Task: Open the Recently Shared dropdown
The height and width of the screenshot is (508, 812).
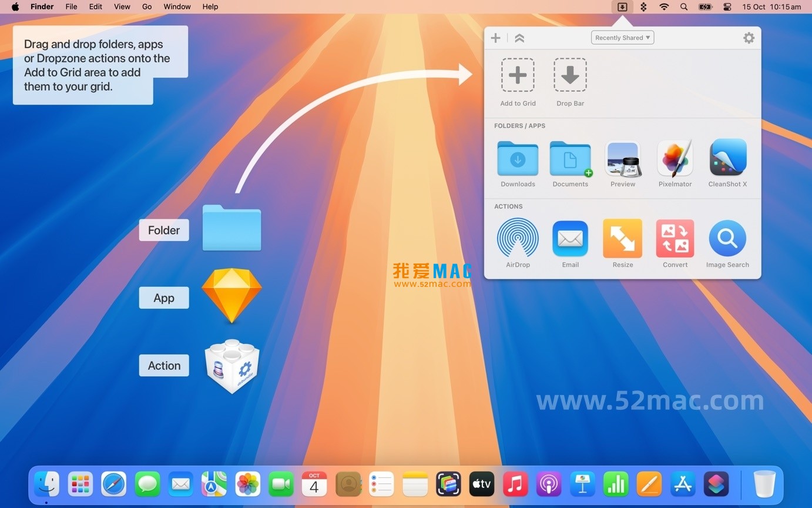Action: pyautogui.click(x=622, y=37)
